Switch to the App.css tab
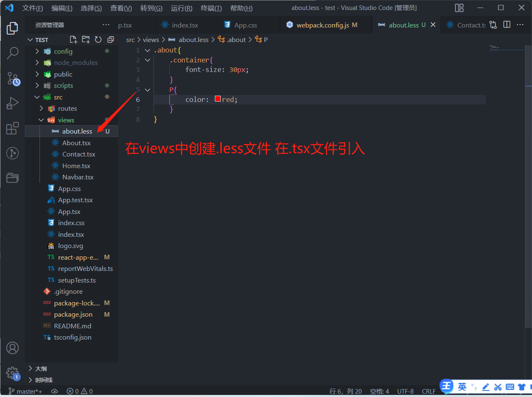Image resolution: width=532 pixels, height=397 pixels. click(248, 25)
